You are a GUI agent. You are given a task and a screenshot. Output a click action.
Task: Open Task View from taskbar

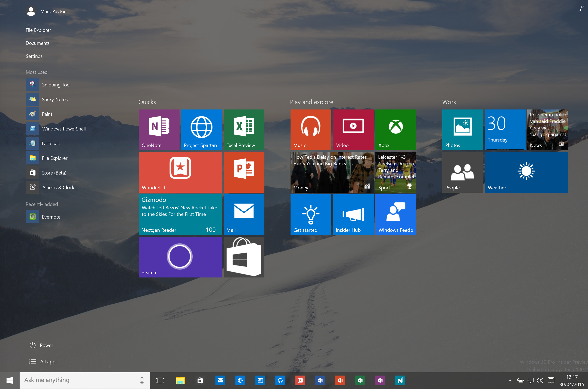160,380
